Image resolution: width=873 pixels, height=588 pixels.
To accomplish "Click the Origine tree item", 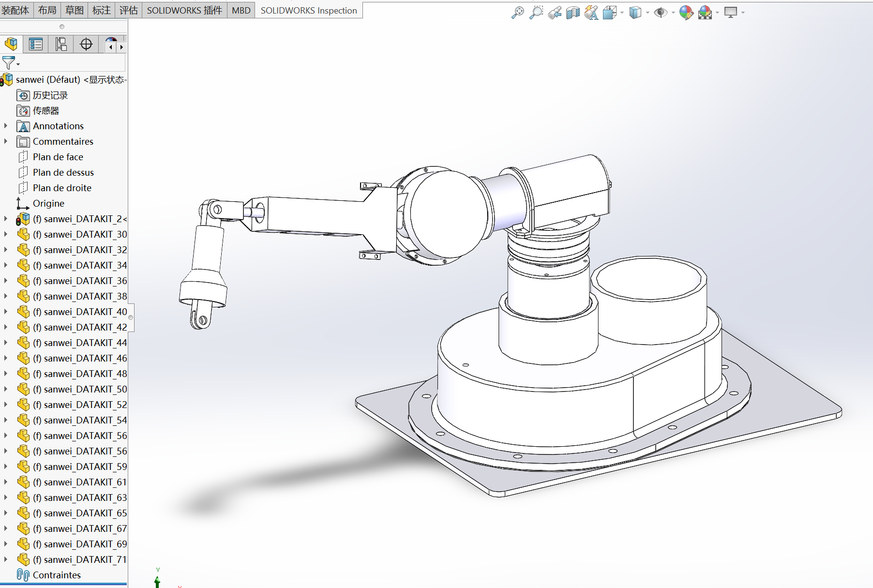I will [x=48, y=203].
